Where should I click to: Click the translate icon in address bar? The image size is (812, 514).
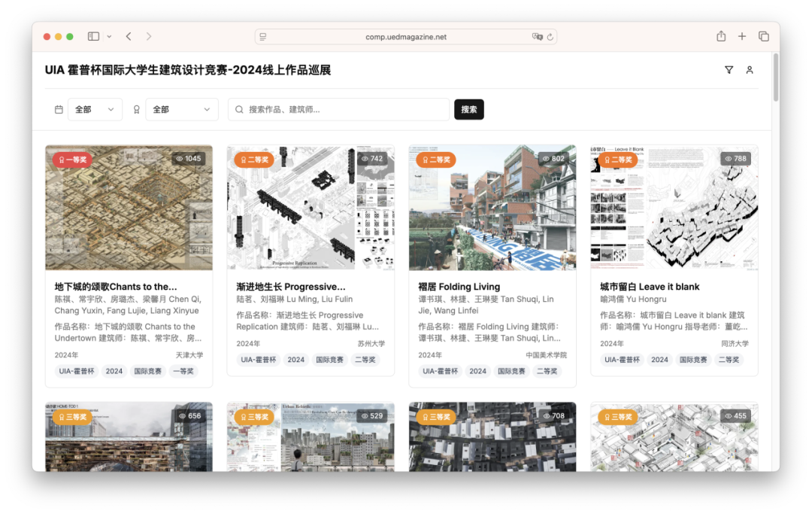537,37
